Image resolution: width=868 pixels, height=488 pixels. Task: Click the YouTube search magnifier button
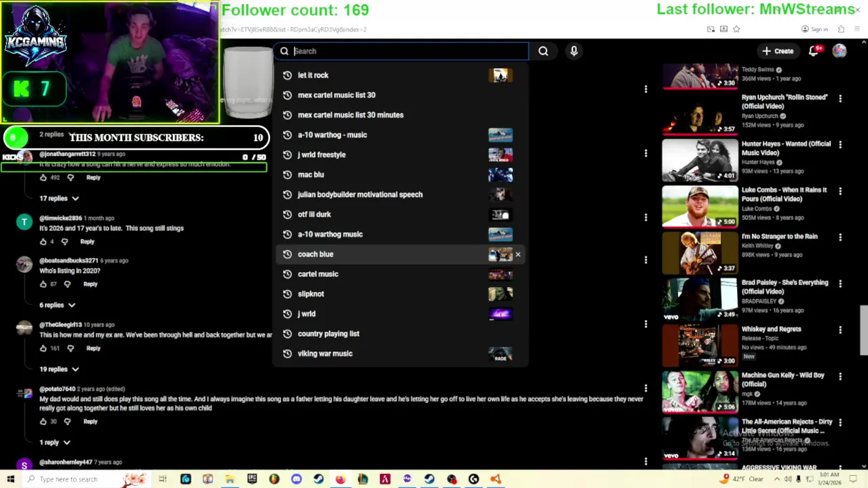pos(543,51)
